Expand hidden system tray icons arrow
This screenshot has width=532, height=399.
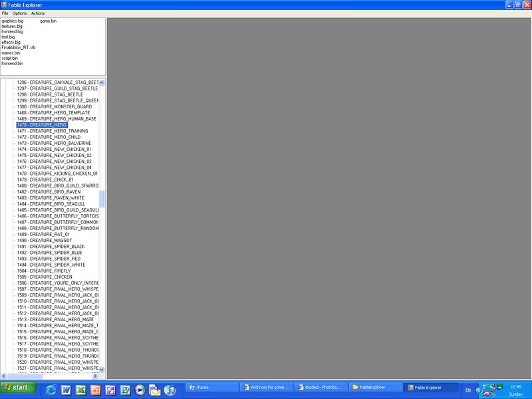tap(478, 390)
